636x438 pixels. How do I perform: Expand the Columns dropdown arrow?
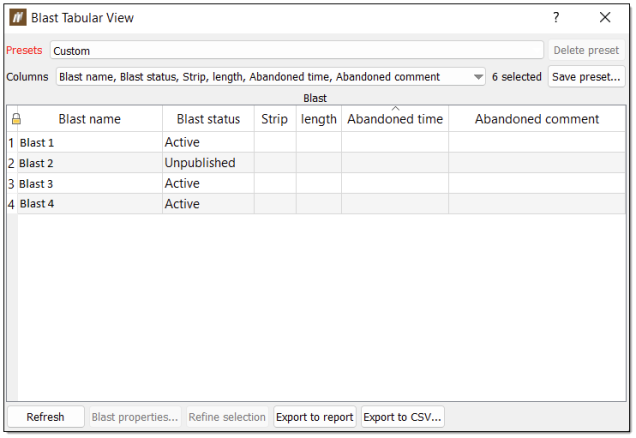(478, 77)
